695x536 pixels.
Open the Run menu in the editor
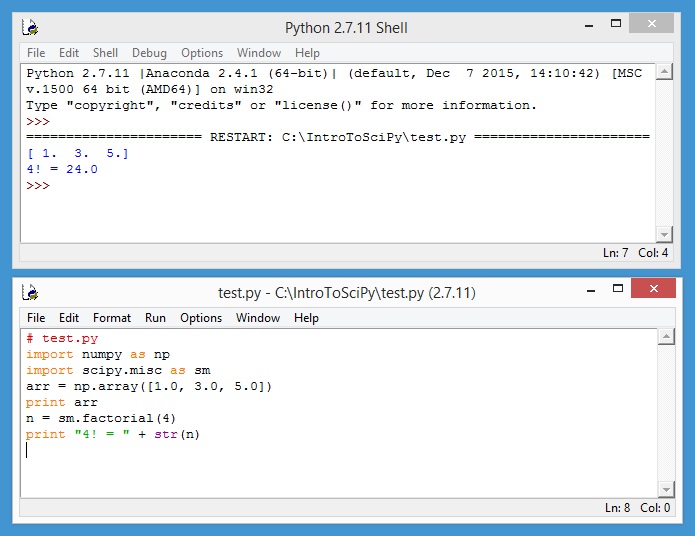click(155, 318)
